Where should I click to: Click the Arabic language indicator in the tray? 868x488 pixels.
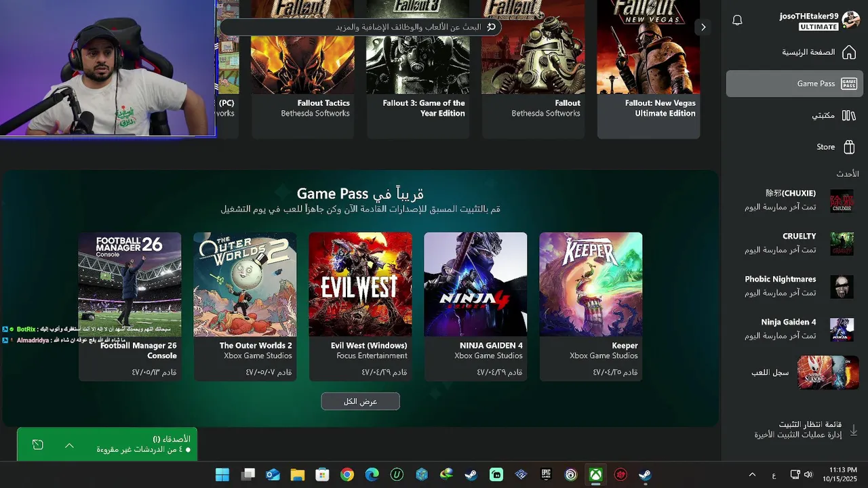click(774, 475)
